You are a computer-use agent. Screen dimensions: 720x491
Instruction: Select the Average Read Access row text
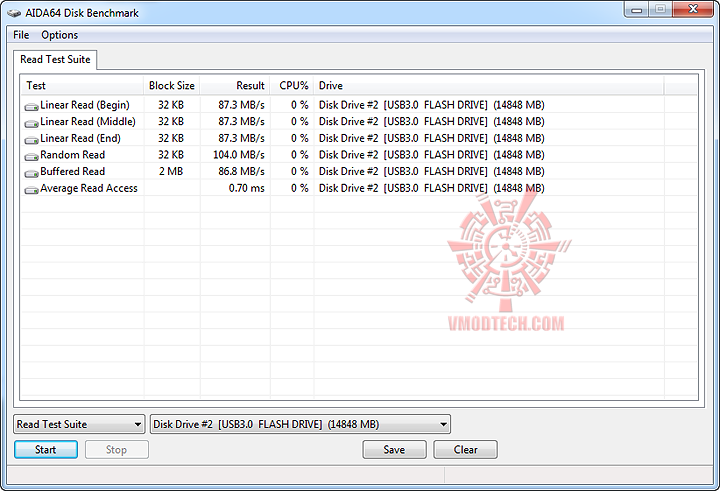[89, 188]
